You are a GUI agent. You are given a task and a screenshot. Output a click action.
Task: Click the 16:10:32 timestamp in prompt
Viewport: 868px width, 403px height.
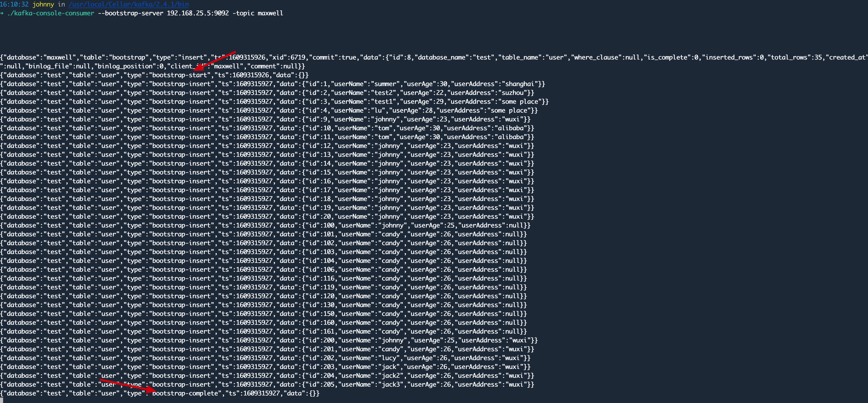[x=14, y=4]
